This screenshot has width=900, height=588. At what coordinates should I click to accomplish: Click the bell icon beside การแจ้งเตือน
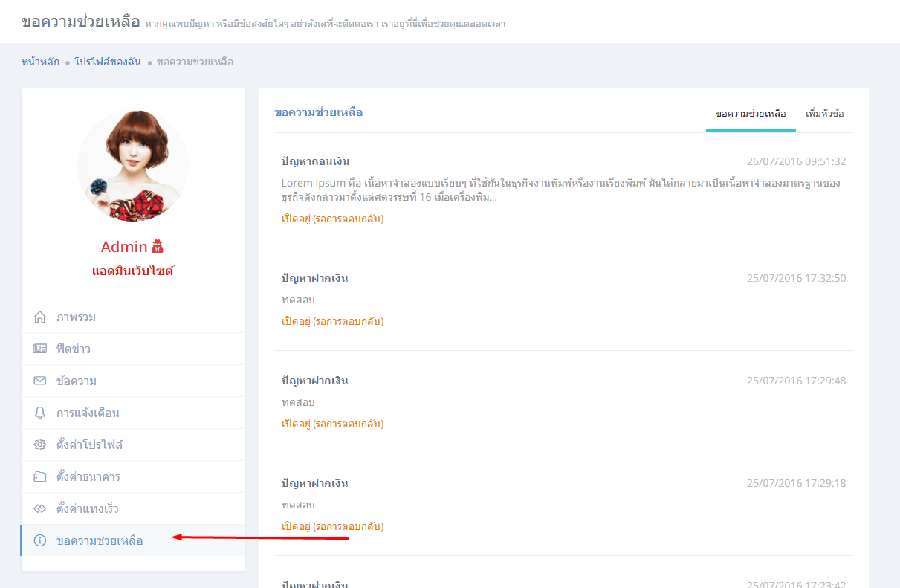(x=40, y=413)
